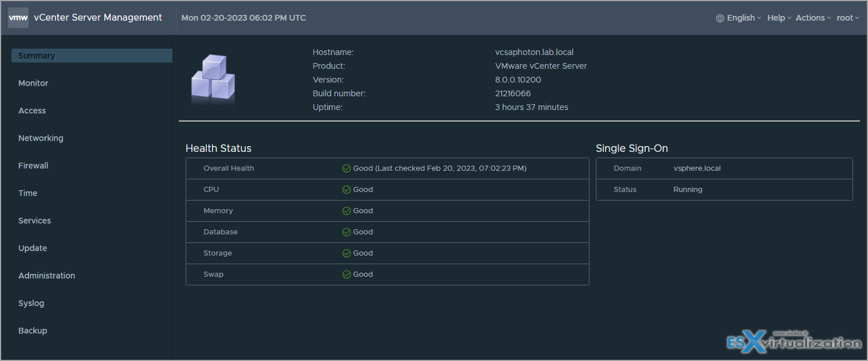
Task: Navigate to the Update section
Action: pos(33,248)
